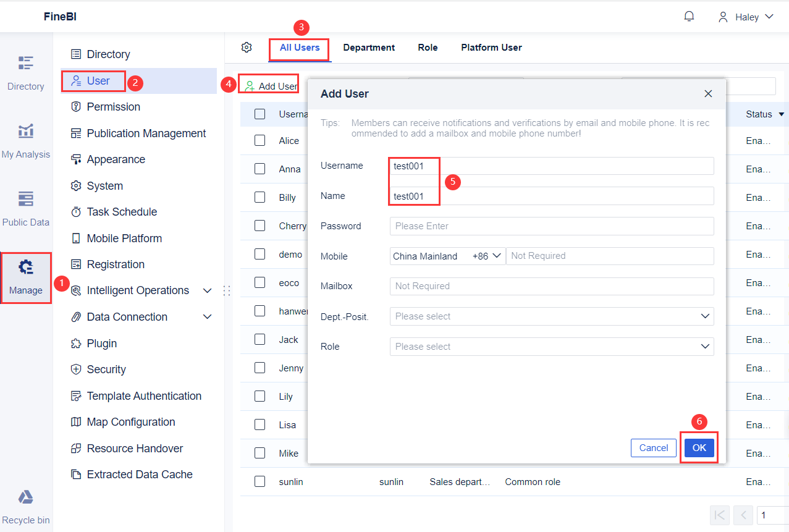Check the checkbox next to Alice

[x=259, y=140]
